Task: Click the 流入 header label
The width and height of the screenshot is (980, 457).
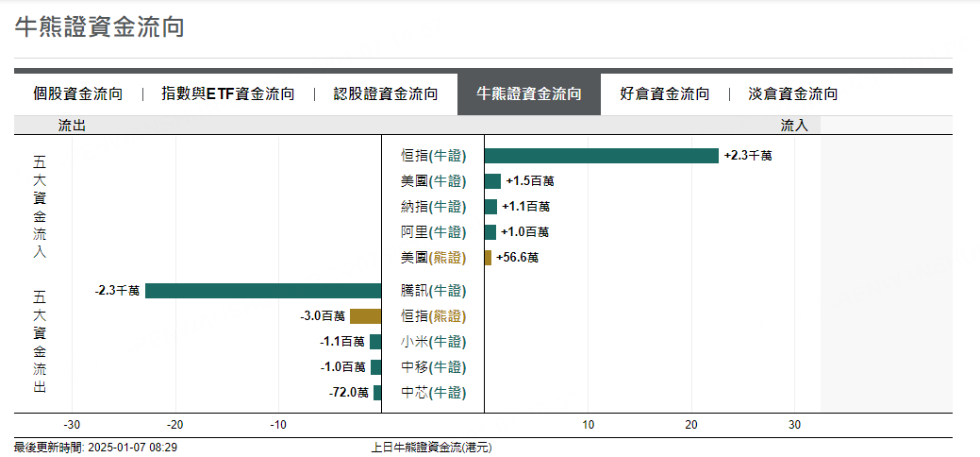Action: (x=794, y=126)
